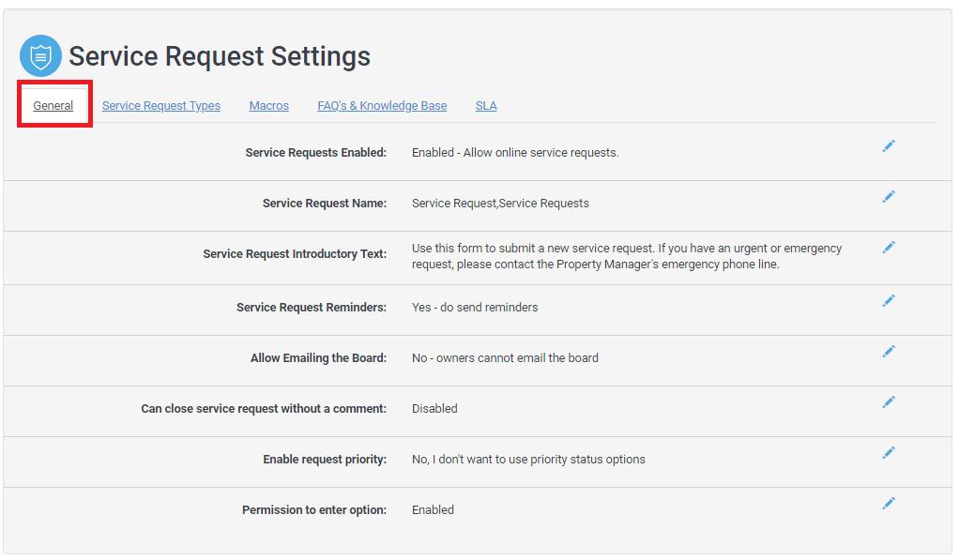Image resolution: width=959 pixels, height=560 pixels.
Task: Click 'No - owners cannot email the board' value
Action: pos(505,358)
